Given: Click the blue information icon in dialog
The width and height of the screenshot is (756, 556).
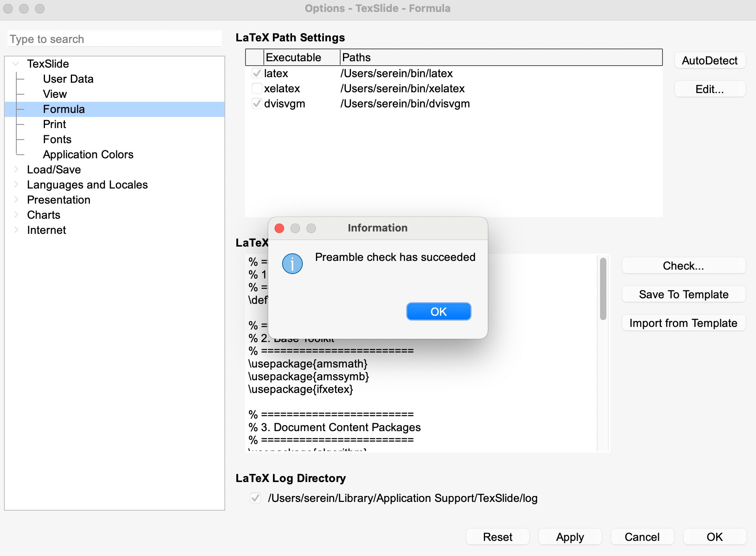Looking at the screenshot, I should coord(292,264).
